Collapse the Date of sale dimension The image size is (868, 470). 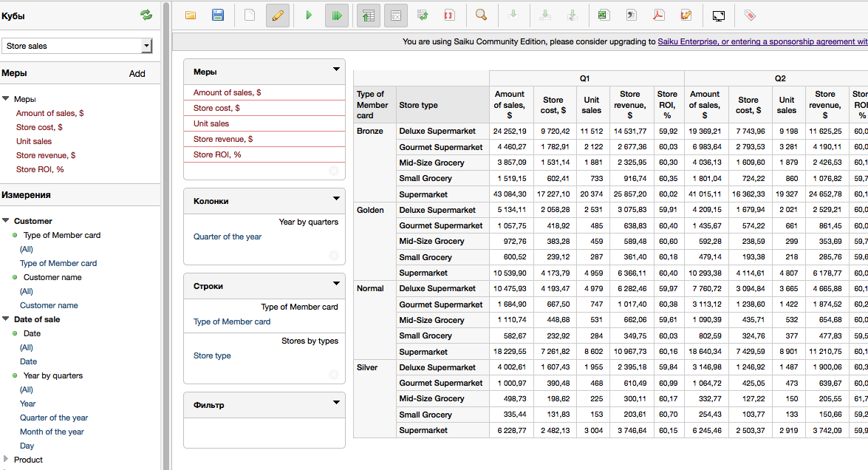(x=5, y=319)
